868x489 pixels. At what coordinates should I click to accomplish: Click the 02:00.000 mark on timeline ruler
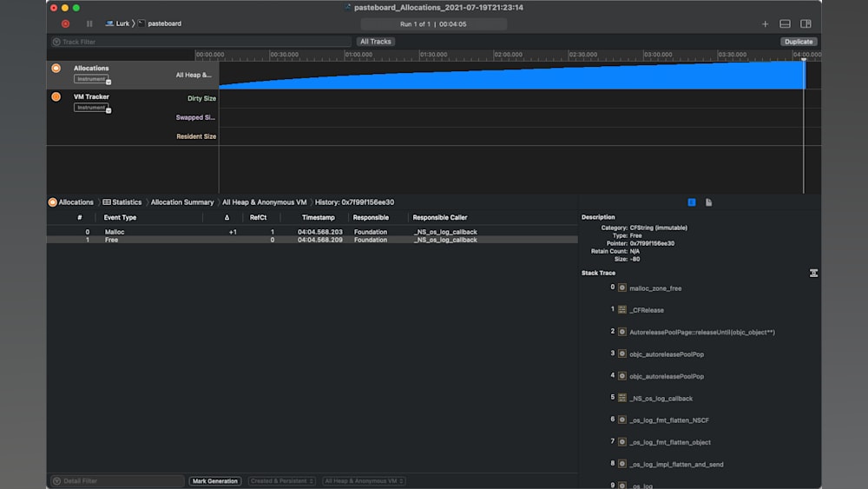508,55
